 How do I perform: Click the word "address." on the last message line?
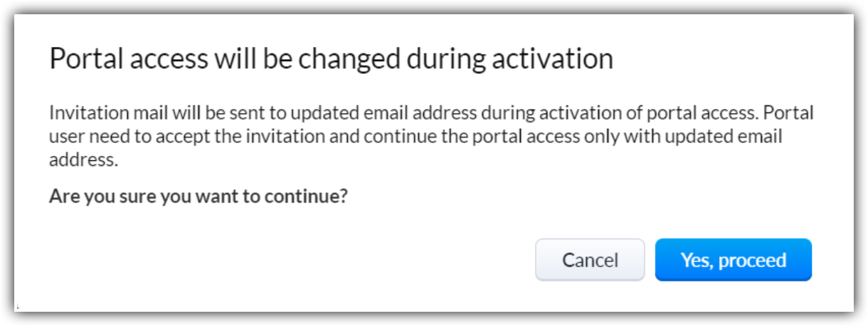[82, 159]
